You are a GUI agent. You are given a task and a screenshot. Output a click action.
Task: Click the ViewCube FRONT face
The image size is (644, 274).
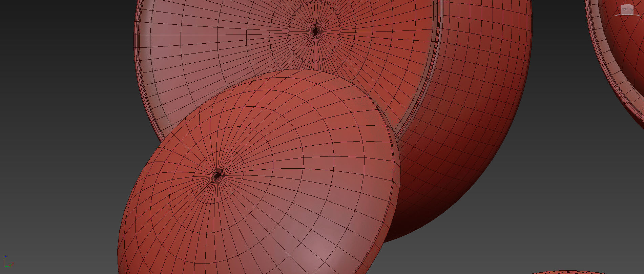coord(624,10)
